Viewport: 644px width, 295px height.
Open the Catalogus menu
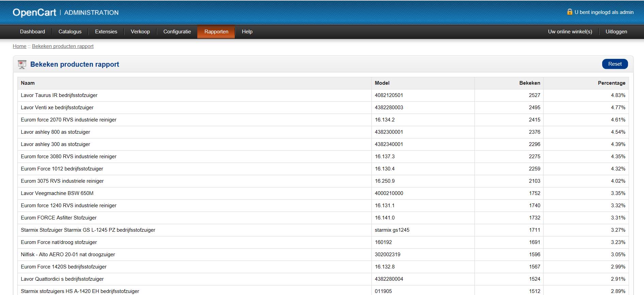pos(70,32)
